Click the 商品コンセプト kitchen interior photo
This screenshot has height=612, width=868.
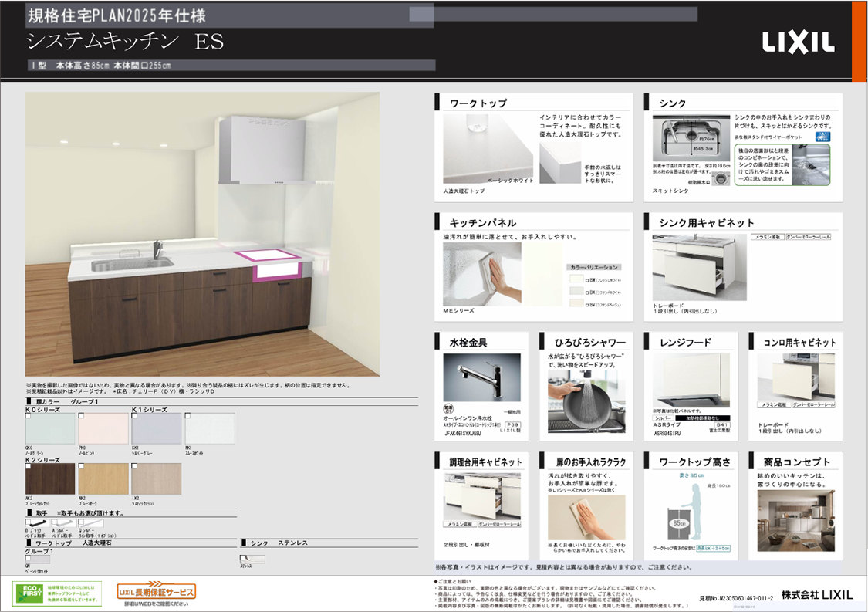pos(795,521)
